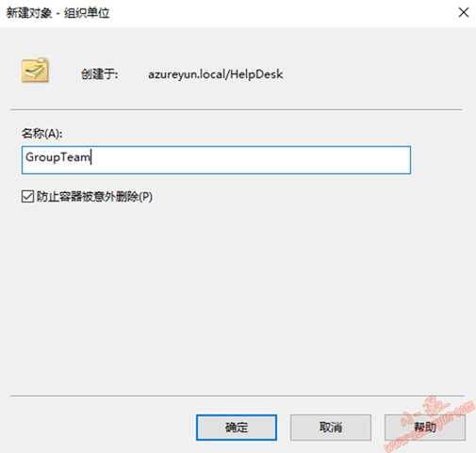Click the GroupTeam text in name box
Viewport: 476px width, 453px height.
[x=58, y=157]
